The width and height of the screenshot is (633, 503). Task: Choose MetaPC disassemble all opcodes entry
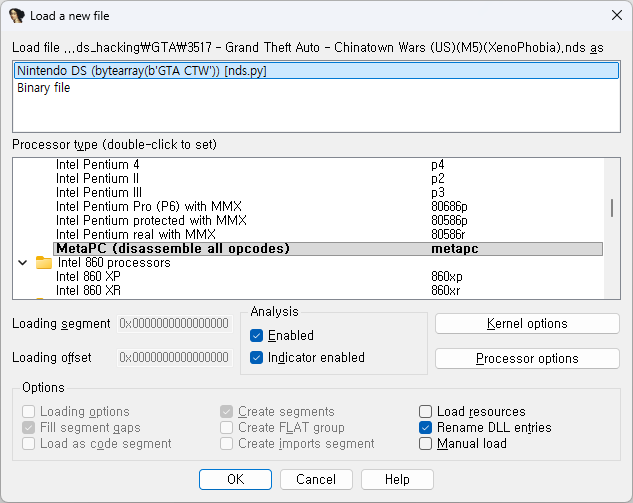(x=328, y=248)
